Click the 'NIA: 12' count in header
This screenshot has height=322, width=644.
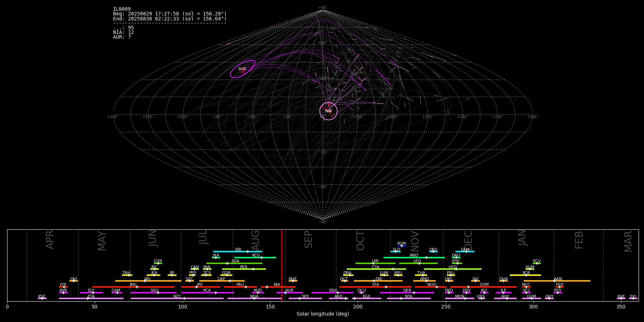coord(123,33)
